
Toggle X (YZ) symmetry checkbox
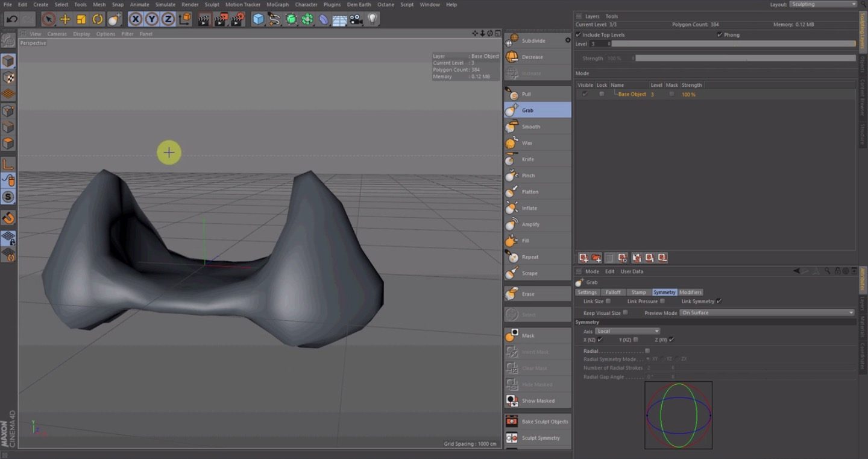pos(600,340)
